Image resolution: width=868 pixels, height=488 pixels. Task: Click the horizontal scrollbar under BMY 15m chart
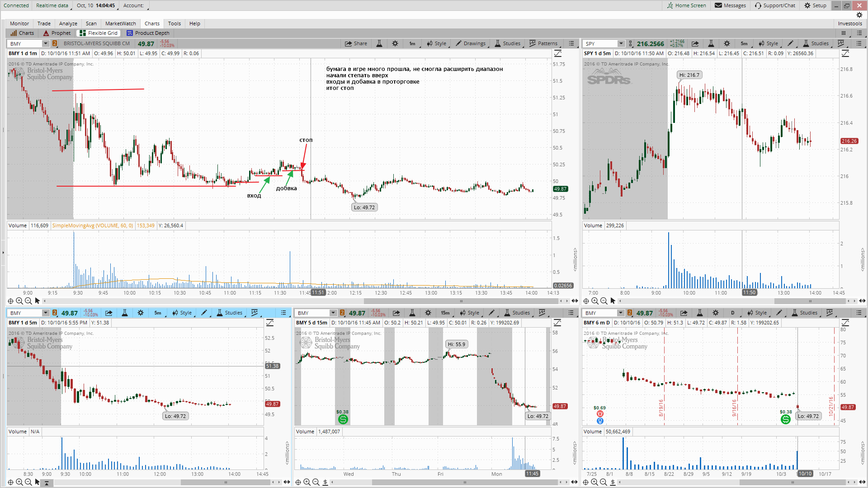pyautogui.click(x=465, y=482)
